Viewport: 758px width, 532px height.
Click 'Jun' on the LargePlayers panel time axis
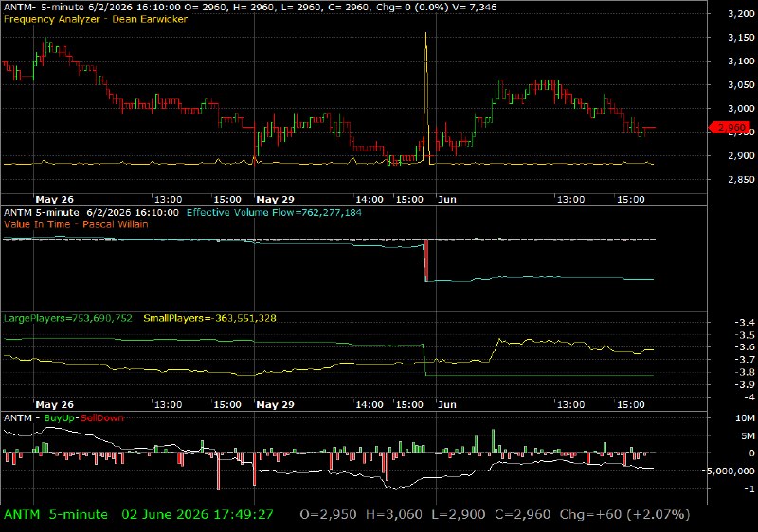point(446,404)
